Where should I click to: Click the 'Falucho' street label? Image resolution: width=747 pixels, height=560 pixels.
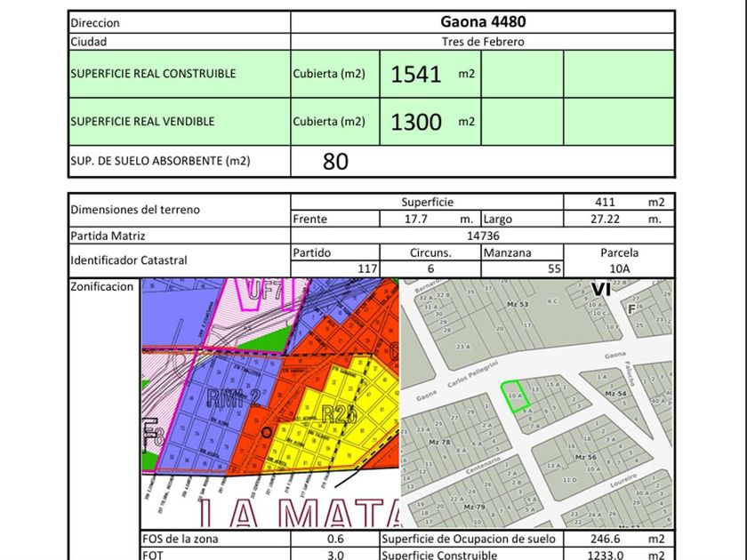[x=630, y=373]
